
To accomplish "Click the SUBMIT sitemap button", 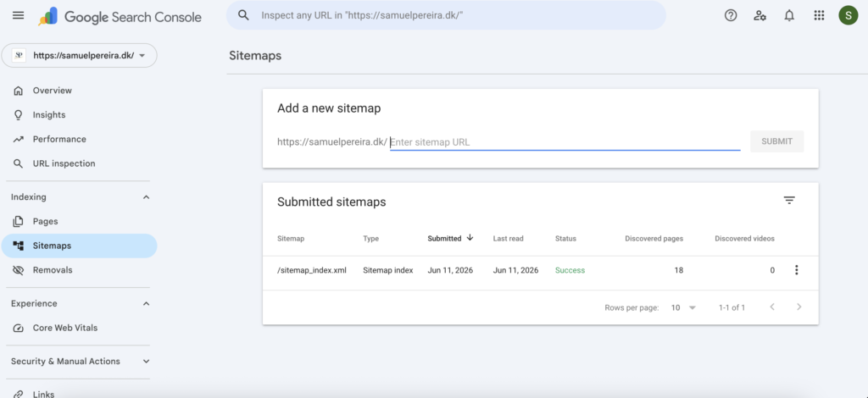I will 776,141.
